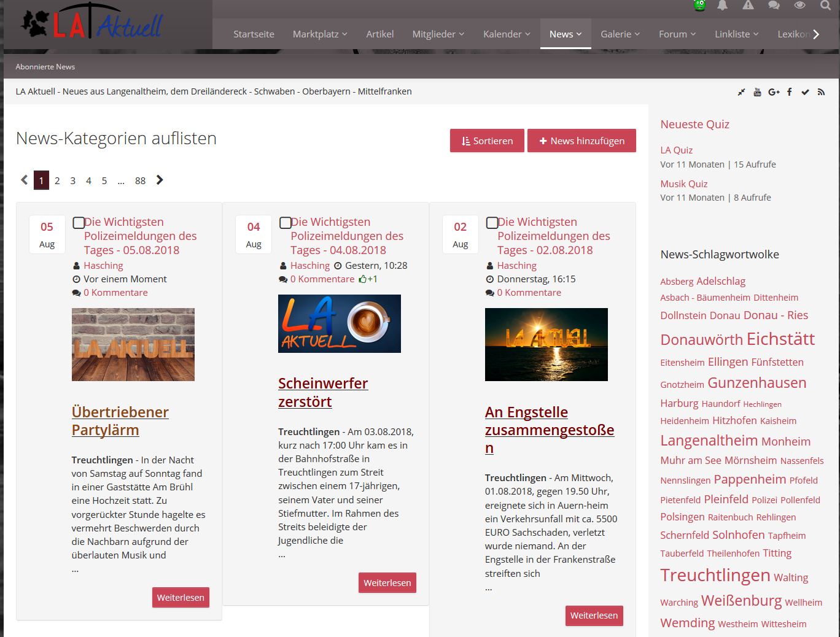Tick checkbox for 04.08.2018 news entry
The image size is (840, 637).
[x=286, y=223]
